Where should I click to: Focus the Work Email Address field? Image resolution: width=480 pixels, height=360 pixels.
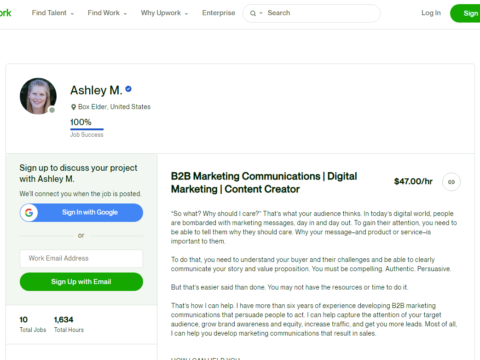click(81, 258)
